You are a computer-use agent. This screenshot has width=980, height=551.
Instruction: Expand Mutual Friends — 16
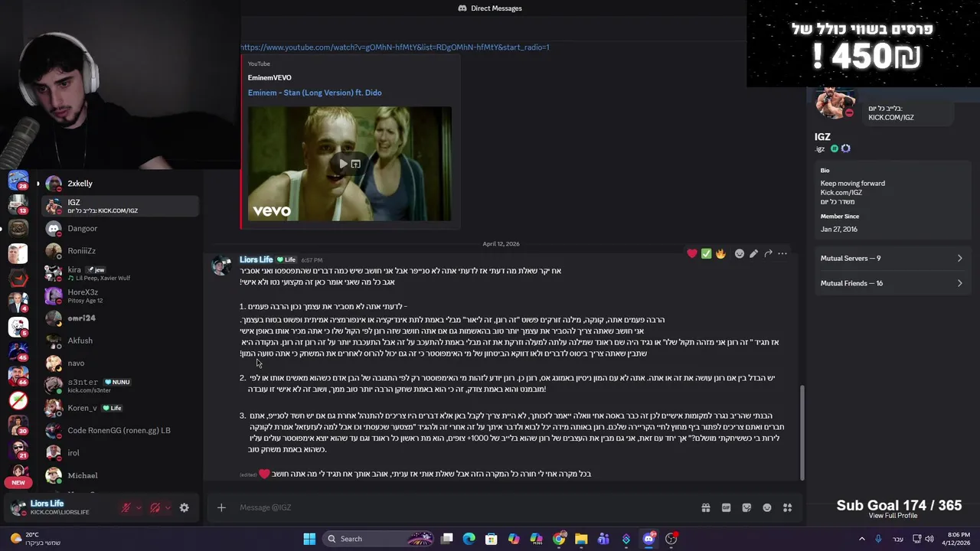(891, 283)
